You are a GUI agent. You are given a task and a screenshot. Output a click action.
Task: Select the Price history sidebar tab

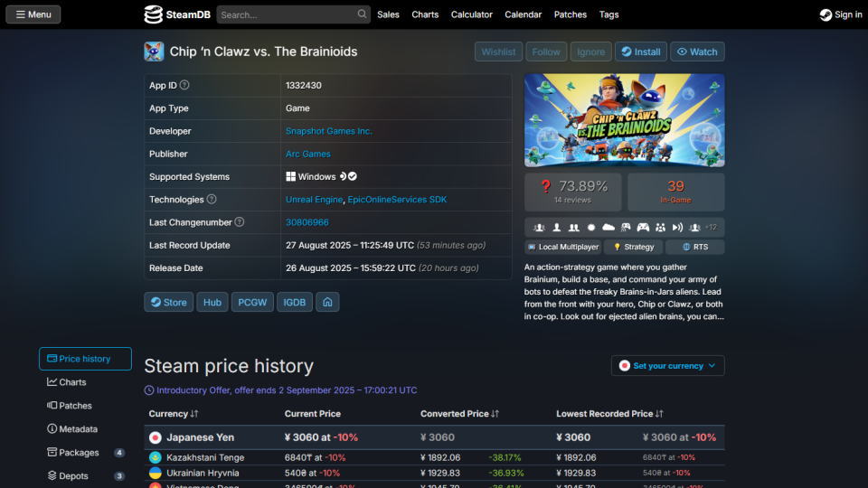[85, 359]
